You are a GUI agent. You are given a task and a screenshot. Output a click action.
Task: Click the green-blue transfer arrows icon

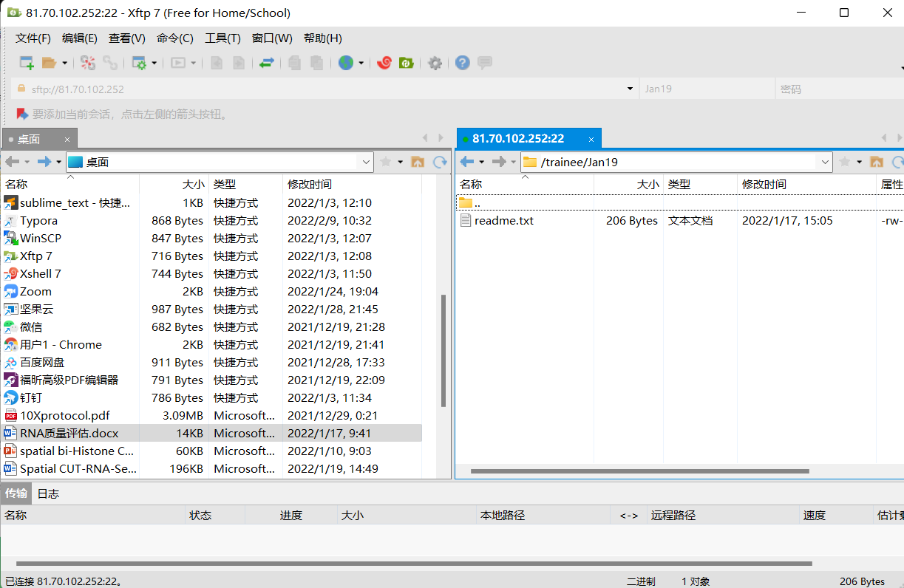click(x=267, y=63)
